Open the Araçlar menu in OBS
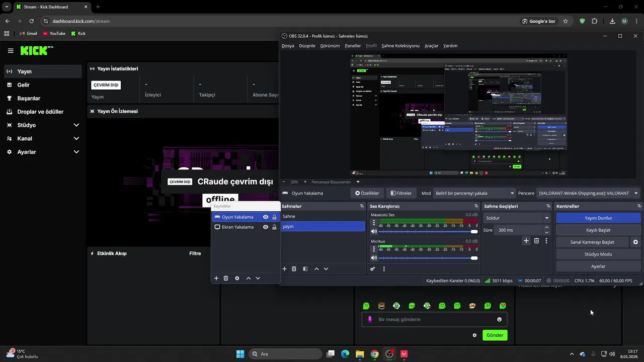 tap(431, 46)
